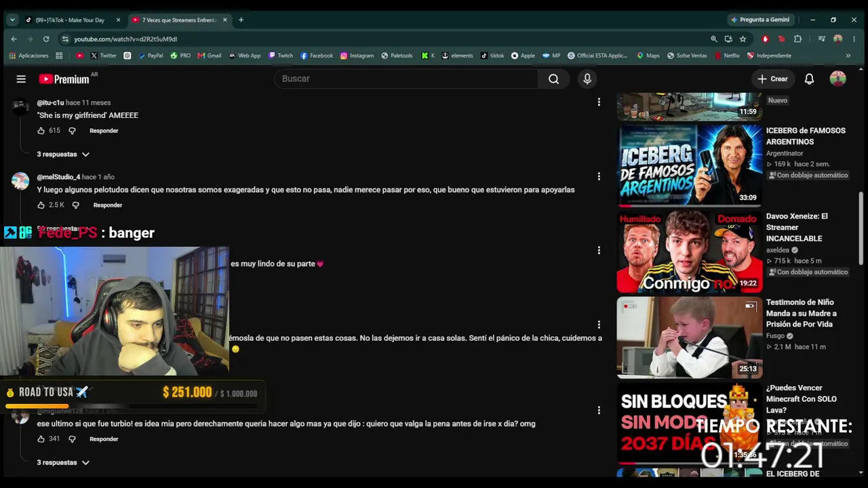Click the YouTube search magnifier button
This screenshot has width=868, height=488.
point(553,79)
